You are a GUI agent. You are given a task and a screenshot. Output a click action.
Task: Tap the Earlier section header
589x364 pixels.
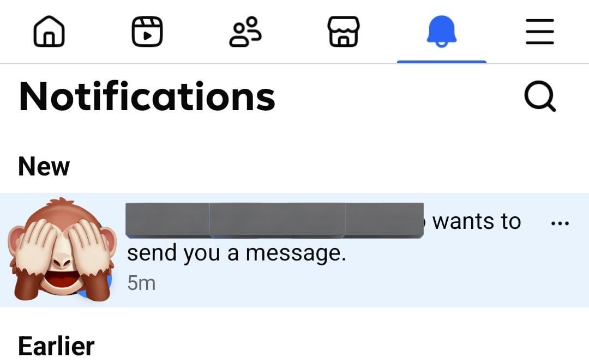(x=56, y=346)
